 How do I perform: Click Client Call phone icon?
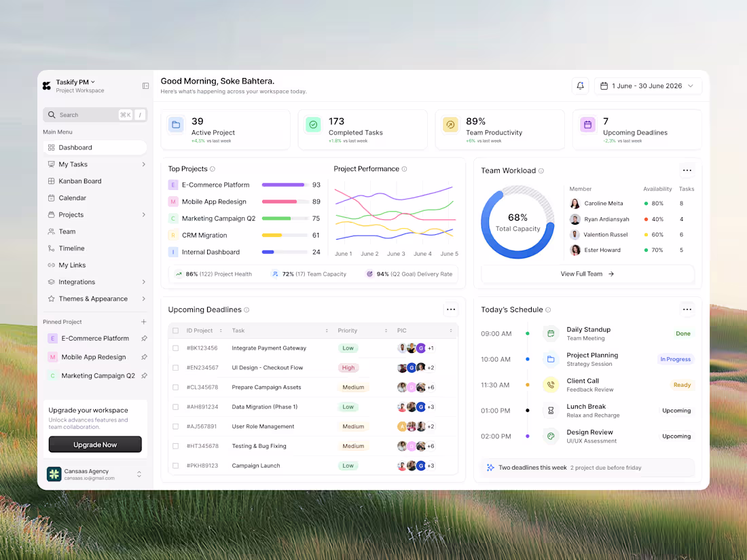click(x=551, y=385)
